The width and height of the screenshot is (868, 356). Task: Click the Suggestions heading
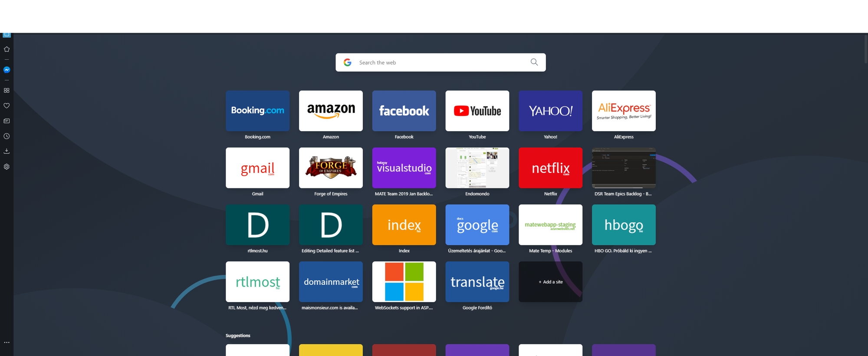pyautogui.click(x=238, y=336)
